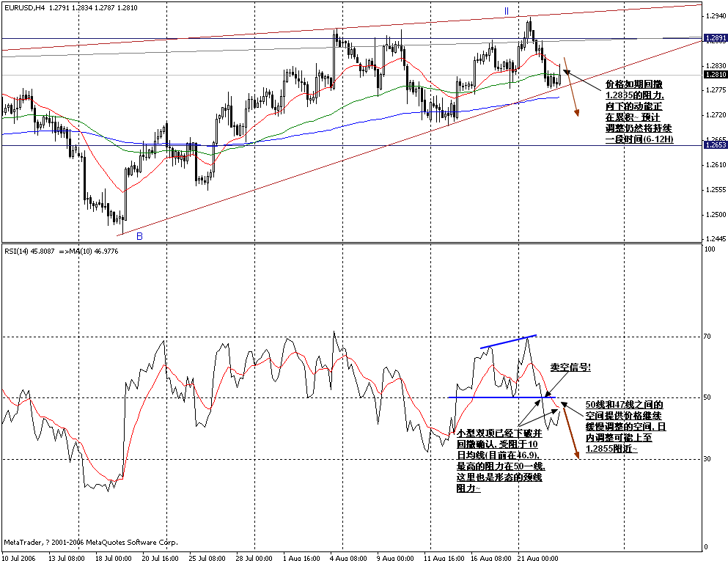
Task: Select the short blue divergence line above RSI peaks
Action: click(x=508, y=341)
